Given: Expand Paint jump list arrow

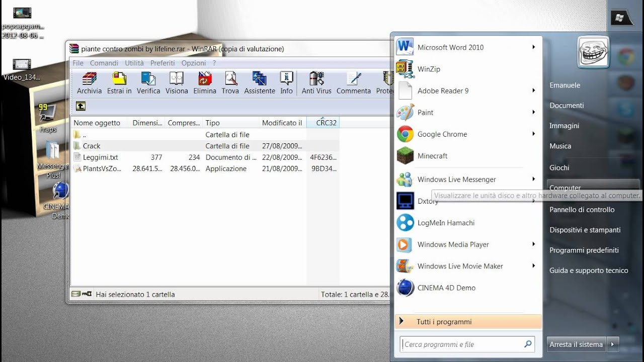Looking at the screenshot, I should (x=533, y=112).
